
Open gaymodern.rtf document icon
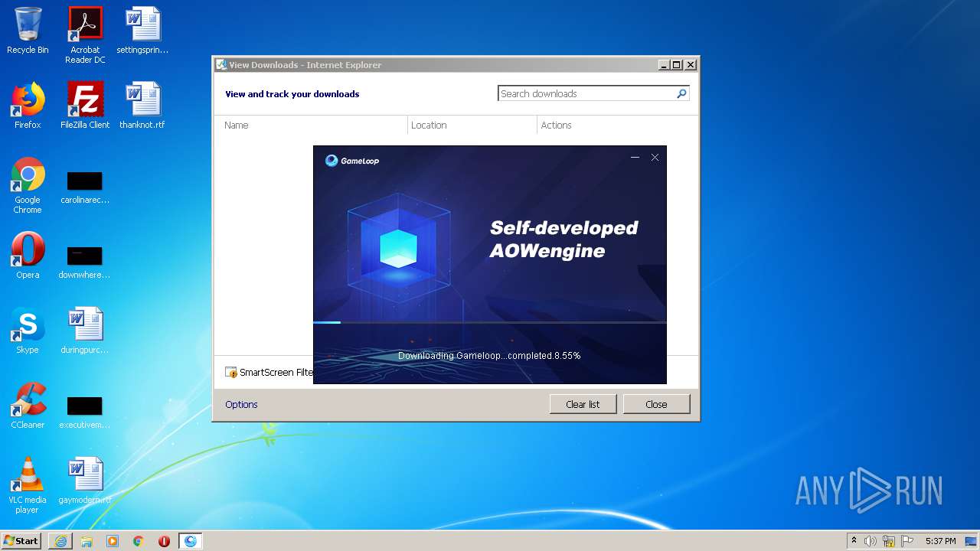click(x=85, y=481)
